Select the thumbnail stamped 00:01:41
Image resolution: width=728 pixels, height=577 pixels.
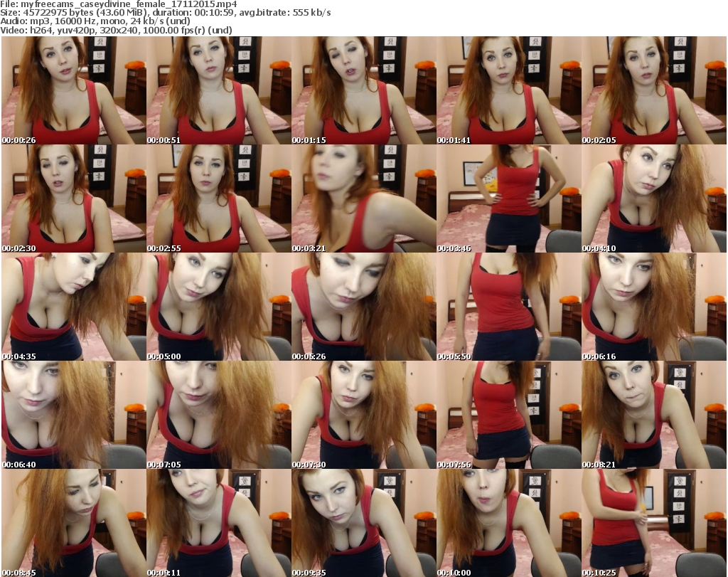point(509,90)
